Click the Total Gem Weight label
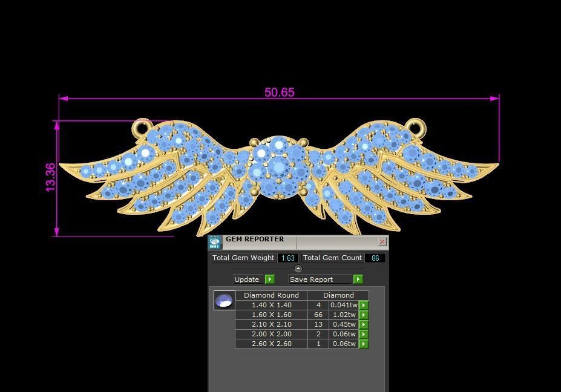The height and width of the screenshot is (392, 561). point(243,258)
